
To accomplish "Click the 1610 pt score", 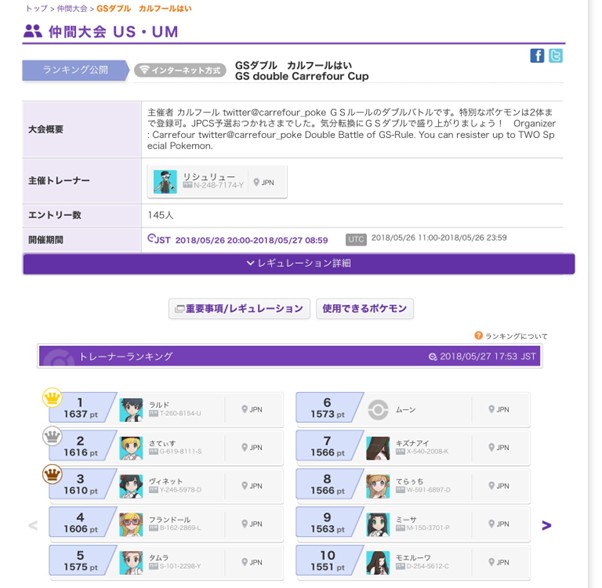I will (81, 491).
